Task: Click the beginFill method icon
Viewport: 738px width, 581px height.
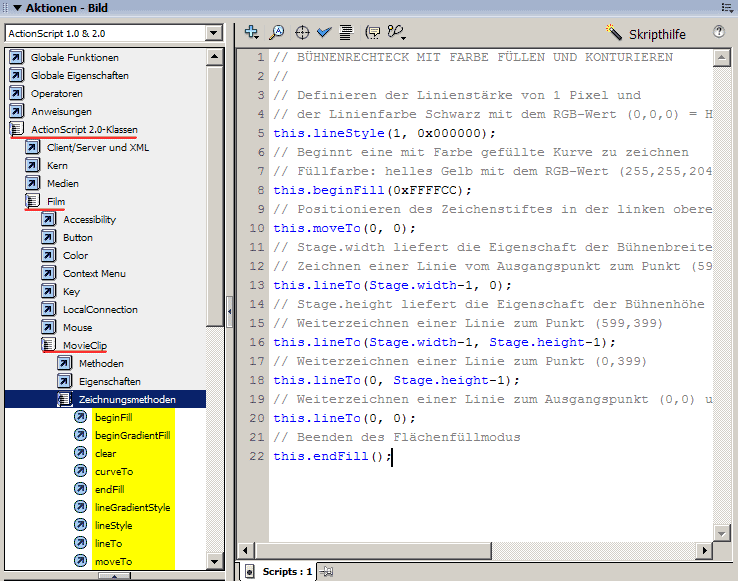Action: [80, 417]
